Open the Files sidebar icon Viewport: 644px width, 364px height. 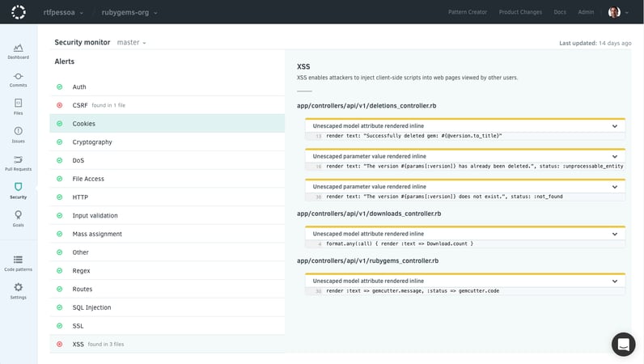pyautogui.click(x=18, y=106)
